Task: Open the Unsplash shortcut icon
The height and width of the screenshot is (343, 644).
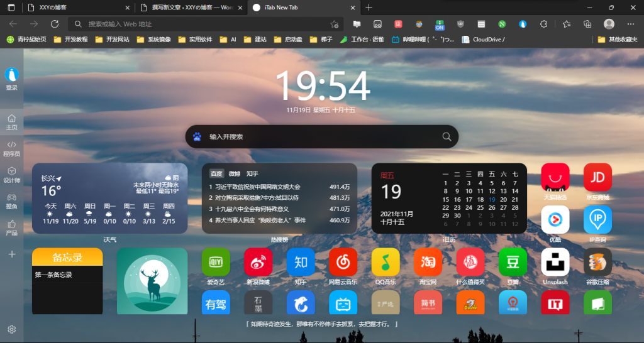Action: pyautogui.click(x=555, y=262)
